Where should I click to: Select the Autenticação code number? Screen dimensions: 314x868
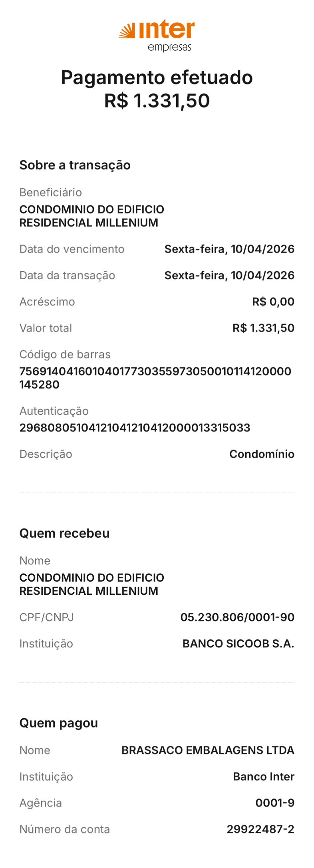(x=135, y=428)
